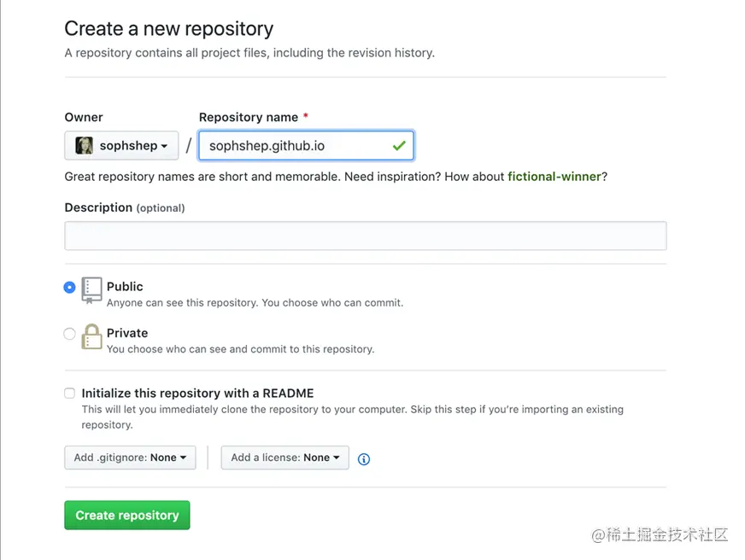Click the sophshep owner avatar

click(x=85, y=145)
